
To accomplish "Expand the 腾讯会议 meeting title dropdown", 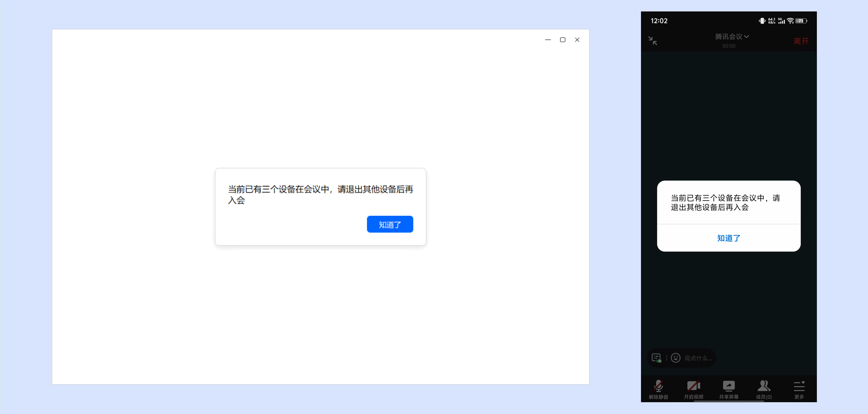I will [x=732, y=36].
